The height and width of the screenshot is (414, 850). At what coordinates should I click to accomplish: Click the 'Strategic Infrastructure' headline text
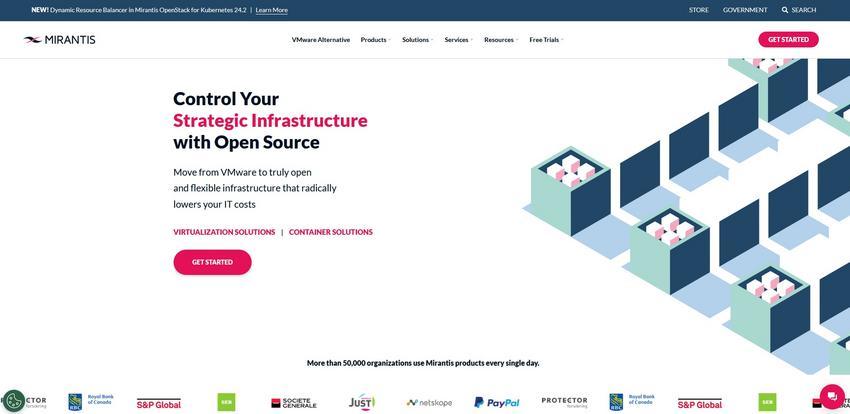point(271,120)
